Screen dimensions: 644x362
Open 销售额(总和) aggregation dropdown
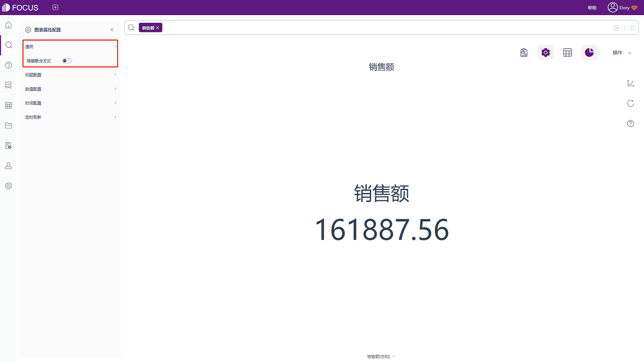pyautogui.click(x=381, y=357)
